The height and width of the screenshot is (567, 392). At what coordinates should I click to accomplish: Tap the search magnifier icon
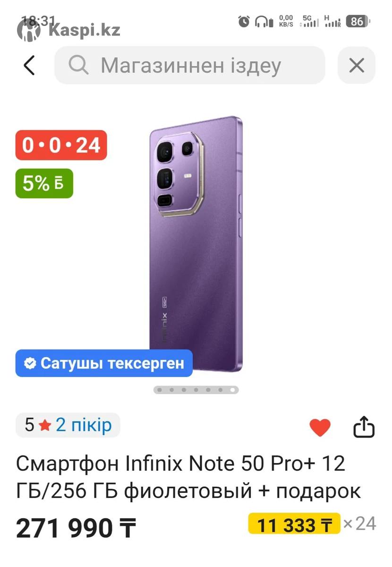pos(78,65)
